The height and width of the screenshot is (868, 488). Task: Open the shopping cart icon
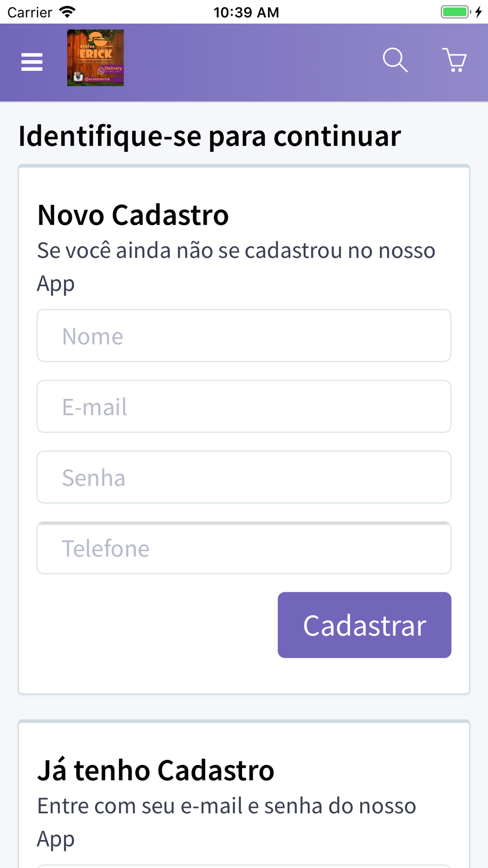(454, 60)
